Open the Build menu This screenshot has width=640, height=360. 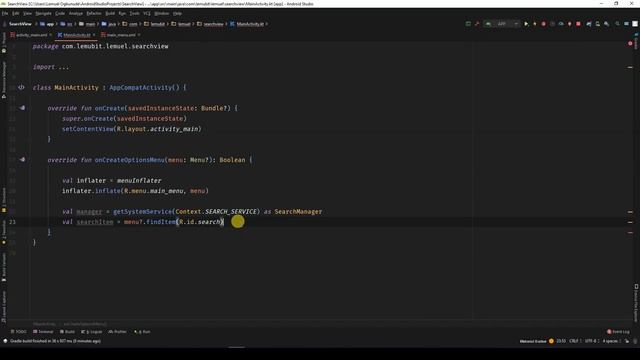click(110, 13)
